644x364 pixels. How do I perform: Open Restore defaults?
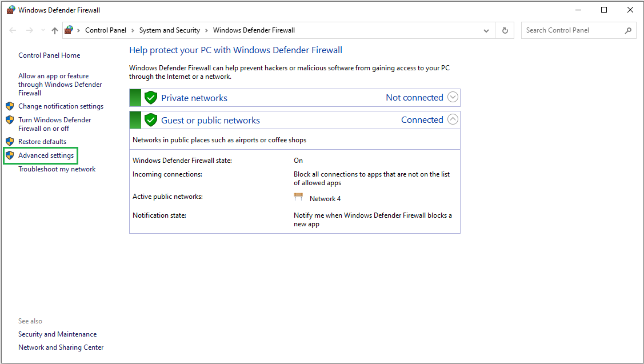[42, 142]
